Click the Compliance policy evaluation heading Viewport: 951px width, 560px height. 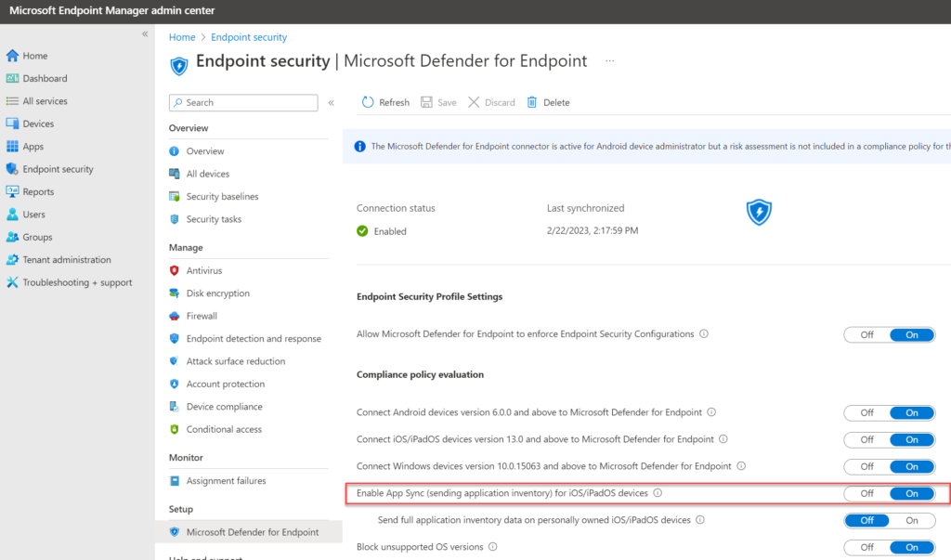pos(421,374)
